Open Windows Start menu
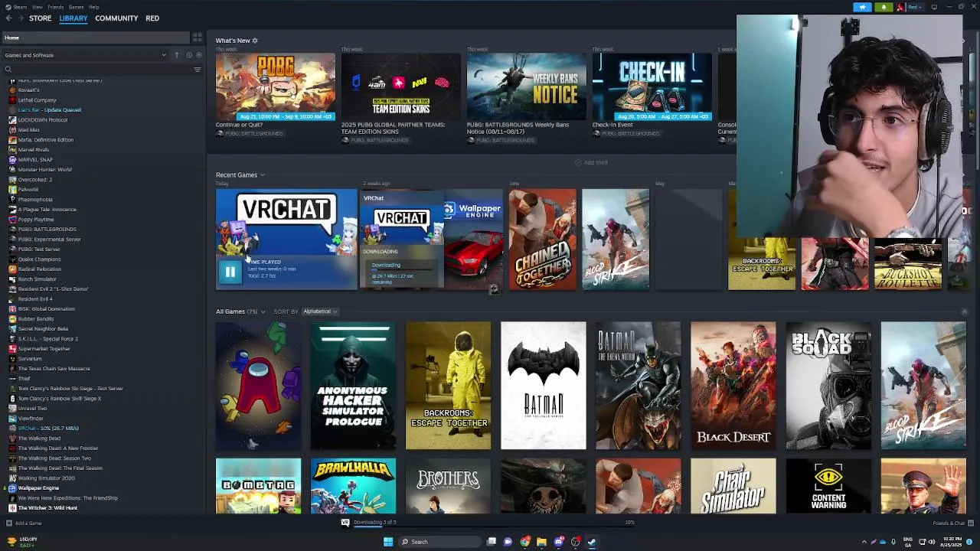 tap(388, 542)
